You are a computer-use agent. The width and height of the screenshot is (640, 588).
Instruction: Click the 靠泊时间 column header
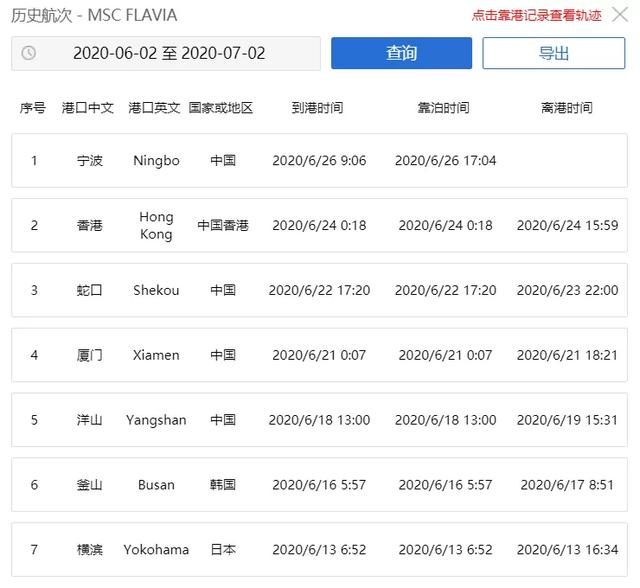443,108
